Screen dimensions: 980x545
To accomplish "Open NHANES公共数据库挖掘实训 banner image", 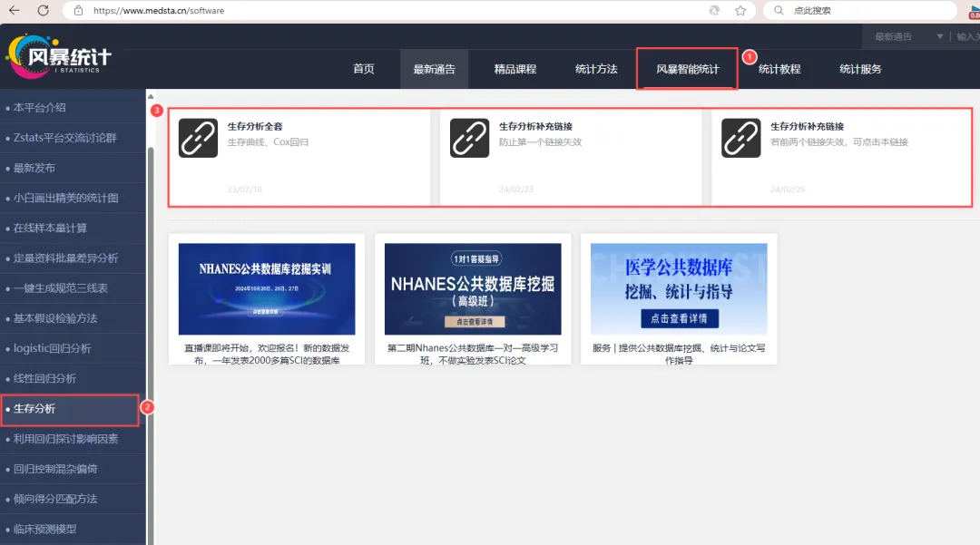I will [x=267, y=289].
